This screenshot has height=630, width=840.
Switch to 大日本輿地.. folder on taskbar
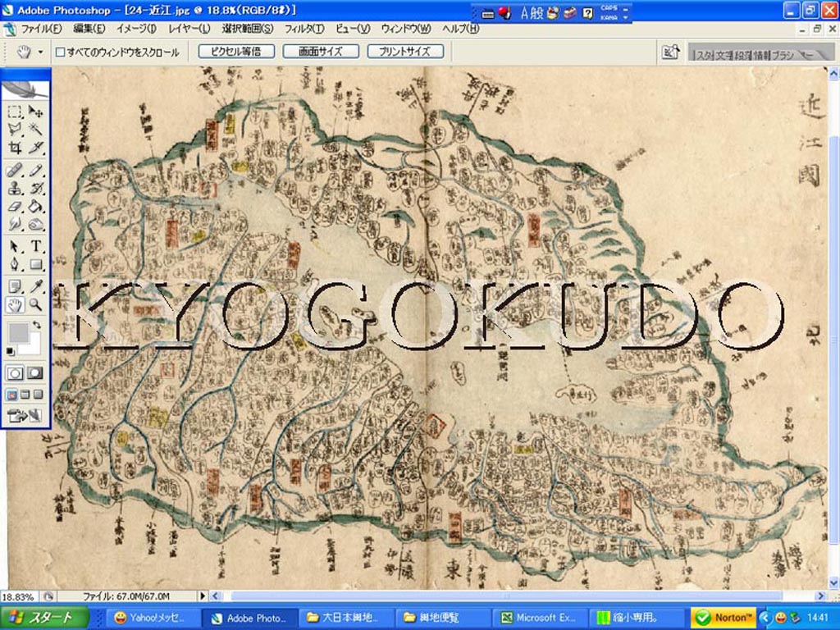coord(345,618)
